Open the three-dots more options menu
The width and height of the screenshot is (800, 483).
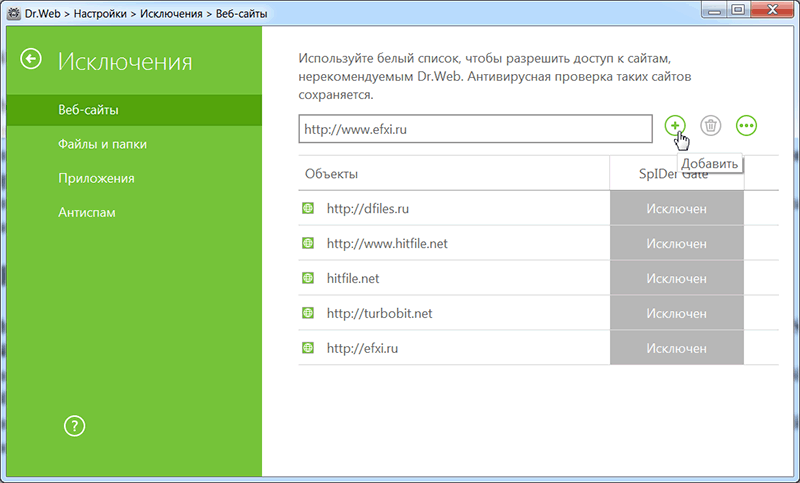point(746,125)
